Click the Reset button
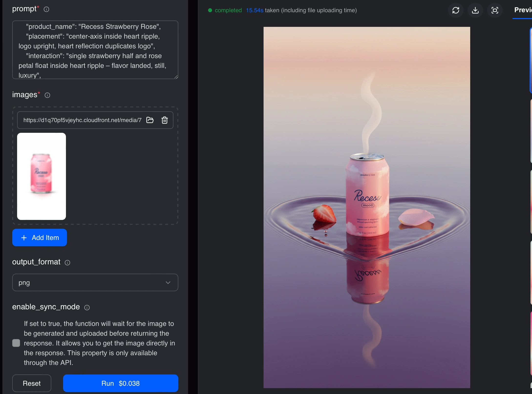The height and width of the screenshot is (394, 532). tap(32, 383)
